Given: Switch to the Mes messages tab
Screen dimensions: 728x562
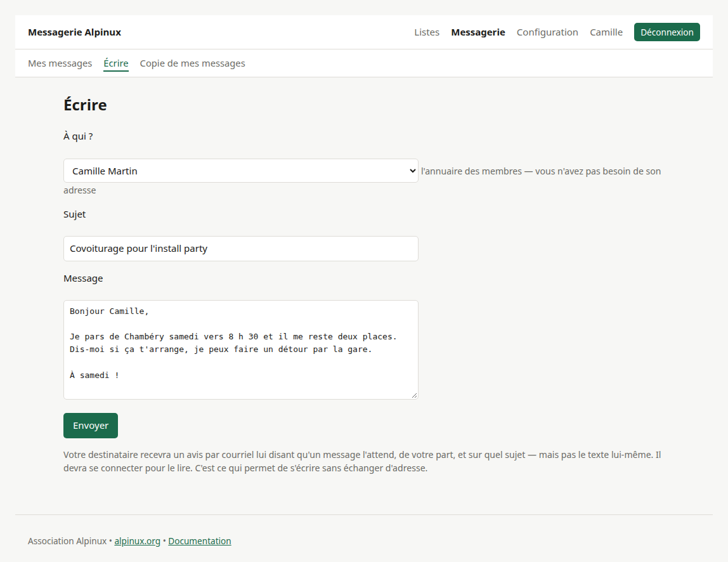Looking at the screenshot, I should (60, 63).
